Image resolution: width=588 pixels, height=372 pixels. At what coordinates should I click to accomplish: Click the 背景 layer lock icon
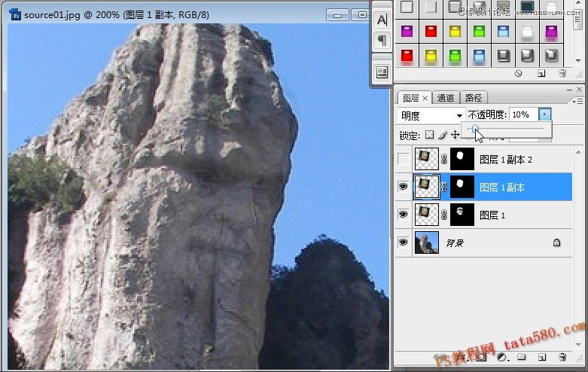556,242
